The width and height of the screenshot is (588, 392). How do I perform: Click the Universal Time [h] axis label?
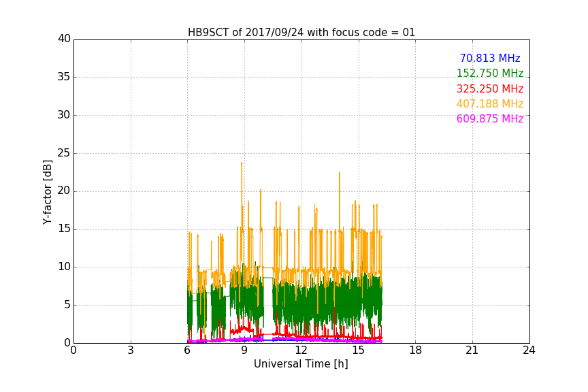tap(301, 364)
